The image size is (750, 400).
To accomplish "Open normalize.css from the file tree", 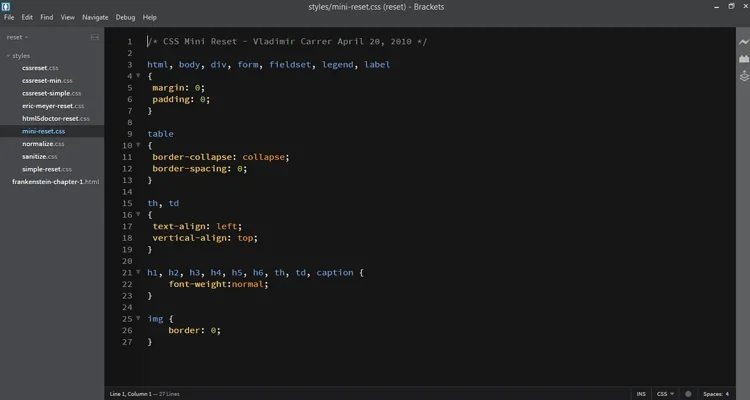I will tap(42, 144).
